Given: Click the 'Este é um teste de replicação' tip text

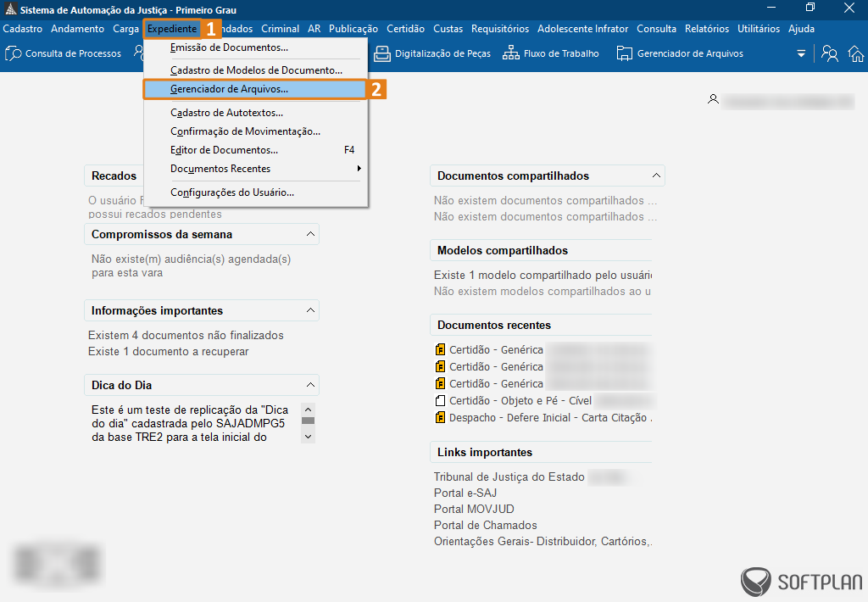Looking at the screenshot, I should [x=190, y=424].
